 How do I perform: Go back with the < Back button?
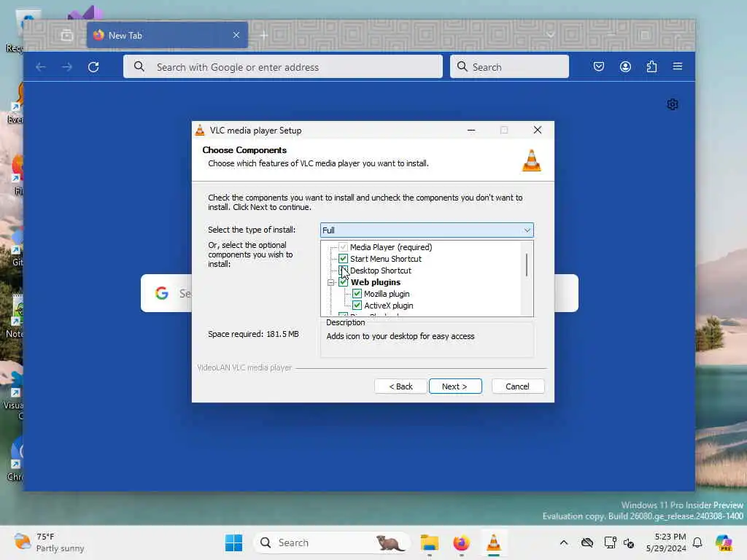coord(400,386)
